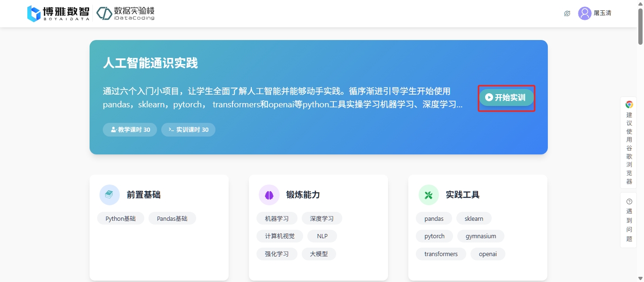This screenshot has height=282, width=644.
Task: Click the username 屠玉清
Action: coord(603,13)
